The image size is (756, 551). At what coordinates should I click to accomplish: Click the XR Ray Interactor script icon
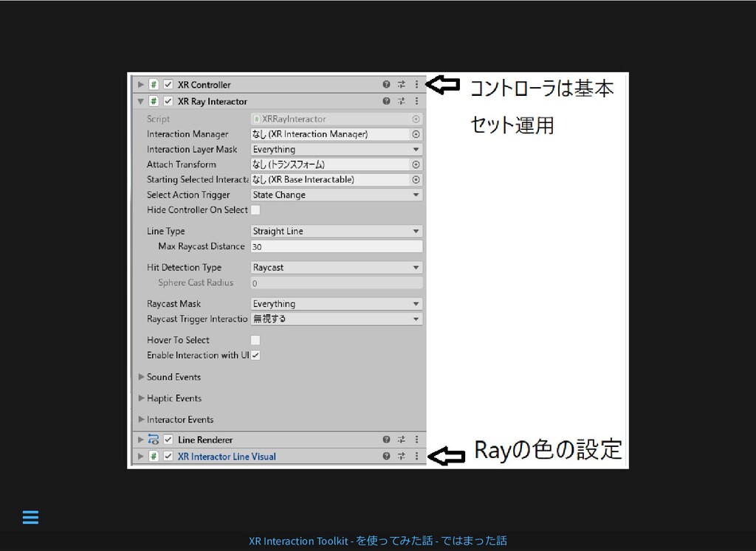(154, 101)
